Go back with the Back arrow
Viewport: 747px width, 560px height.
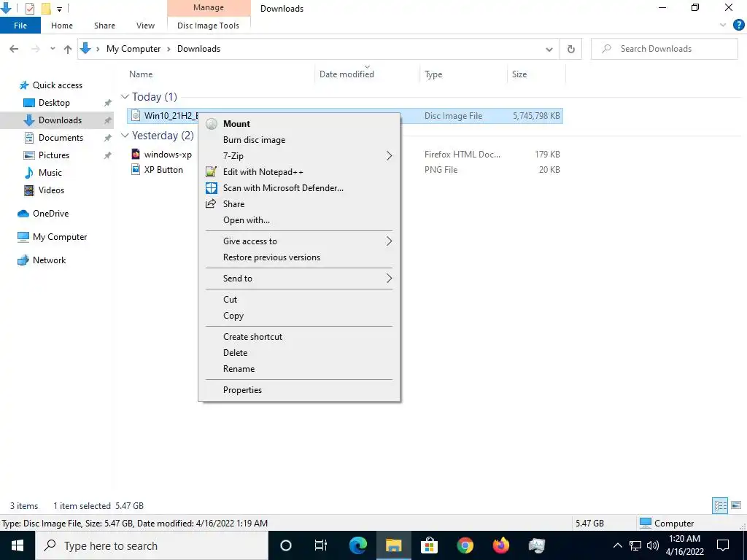tap(15, 49)
